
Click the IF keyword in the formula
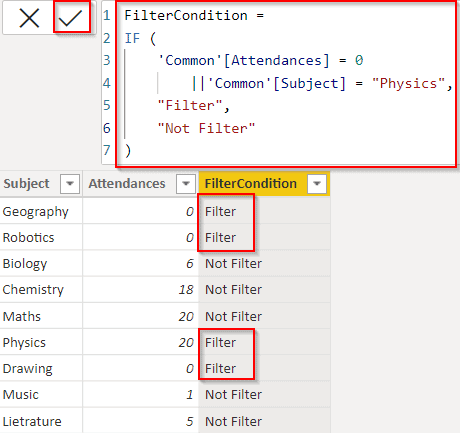pyautogui.click(x=132, y=38)
